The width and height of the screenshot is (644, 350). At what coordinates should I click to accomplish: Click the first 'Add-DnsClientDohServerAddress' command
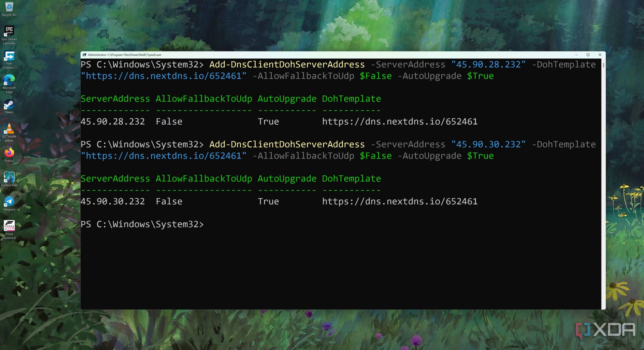287,64
